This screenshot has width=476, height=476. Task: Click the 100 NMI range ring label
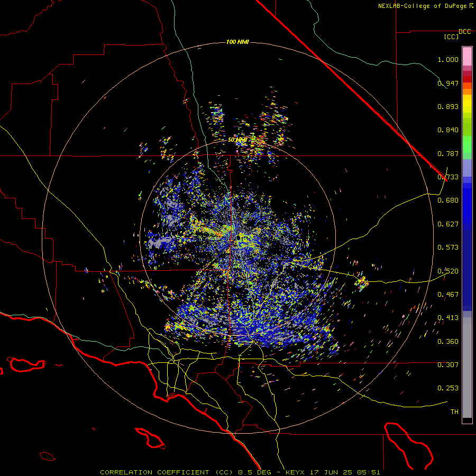pyautogui.click(x=237, y=42)
